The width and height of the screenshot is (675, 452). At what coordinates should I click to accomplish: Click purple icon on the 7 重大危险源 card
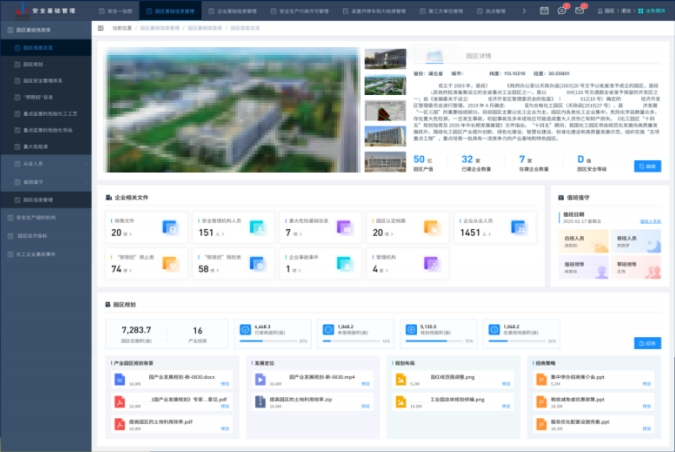(345, 227)
